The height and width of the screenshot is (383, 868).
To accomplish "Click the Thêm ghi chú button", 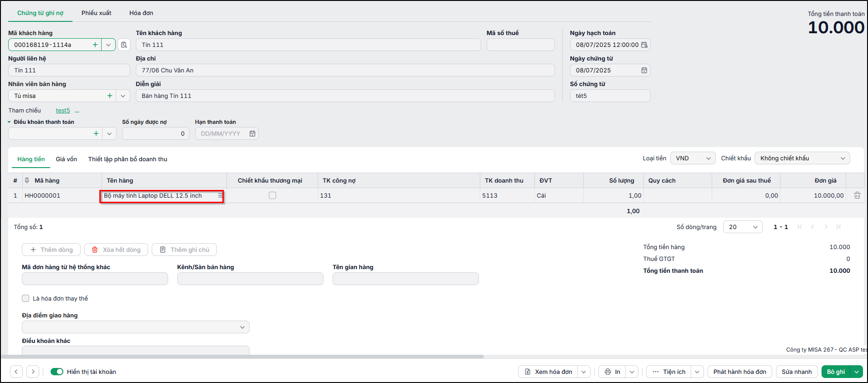I will point(184,250).
